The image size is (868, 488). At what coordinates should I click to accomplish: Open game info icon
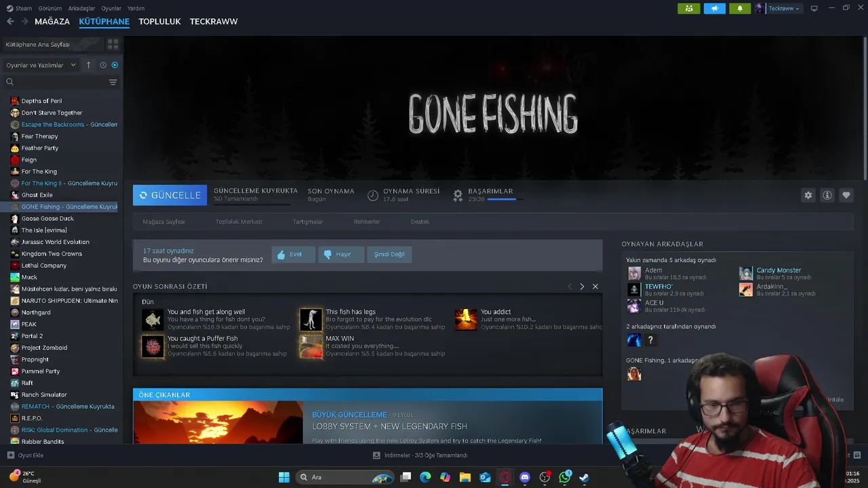(x=827, y=195)
